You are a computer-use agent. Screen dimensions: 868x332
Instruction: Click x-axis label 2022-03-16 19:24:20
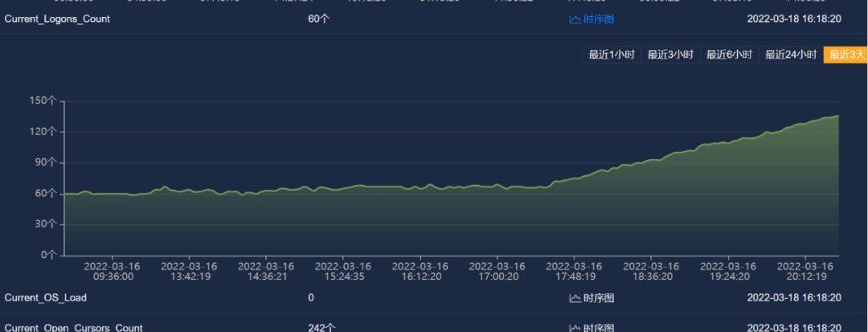tap(728, 271)
